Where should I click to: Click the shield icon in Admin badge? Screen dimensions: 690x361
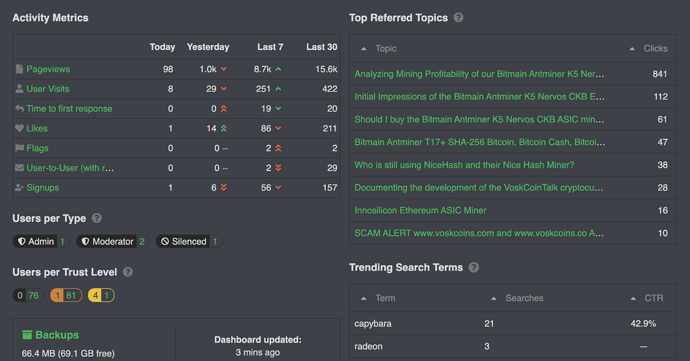click(22, 241)
